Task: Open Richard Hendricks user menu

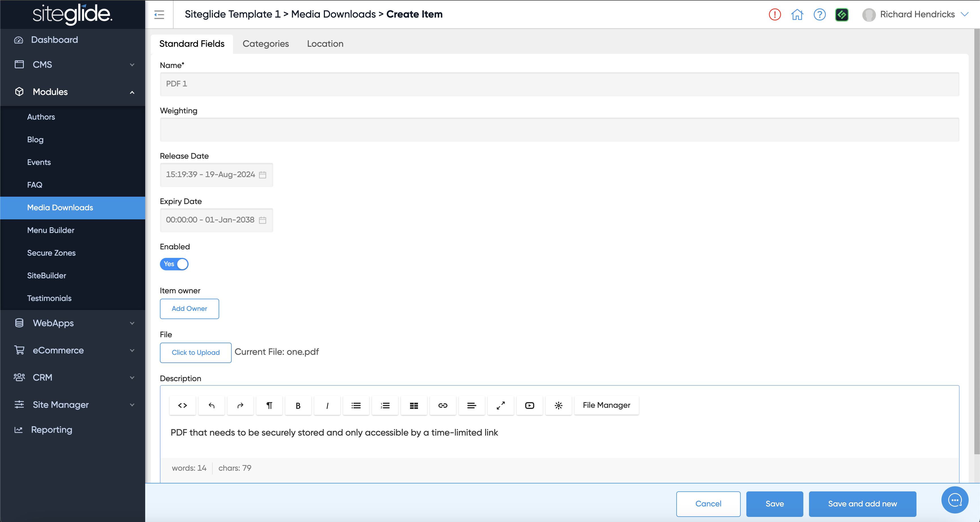Action: (917, 14)
